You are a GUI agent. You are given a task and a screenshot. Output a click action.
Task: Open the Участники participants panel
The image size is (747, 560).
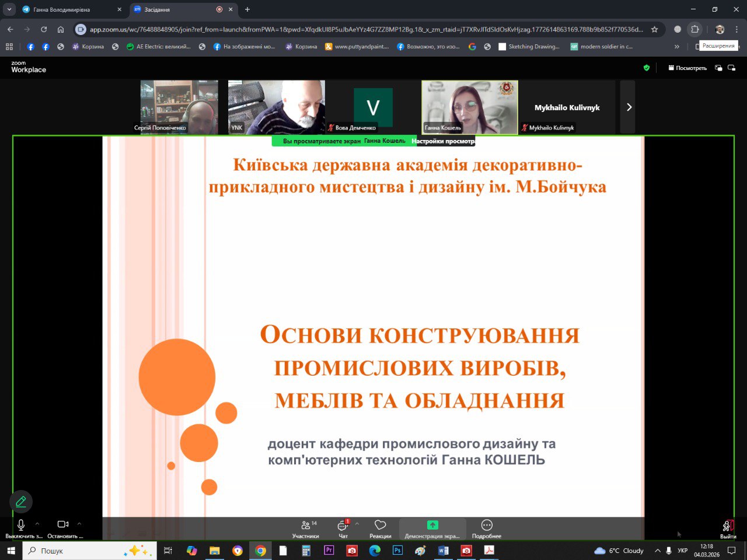pos(306,528)
